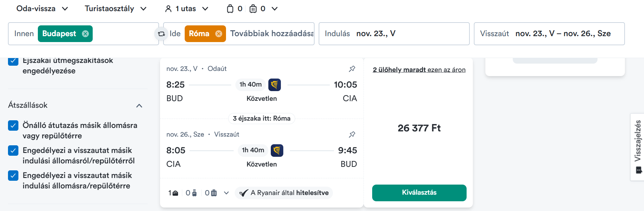The height and width of the screenshot is (211, 644).
Task: Click the Kiválasztás button
Action: tap(419, 193)
